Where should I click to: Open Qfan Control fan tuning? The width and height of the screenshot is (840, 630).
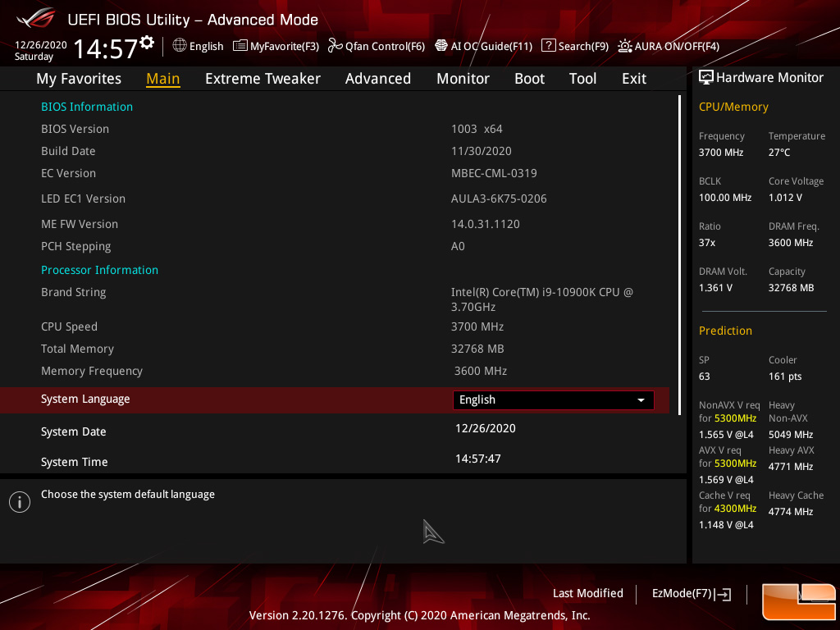tap(377, 46)
